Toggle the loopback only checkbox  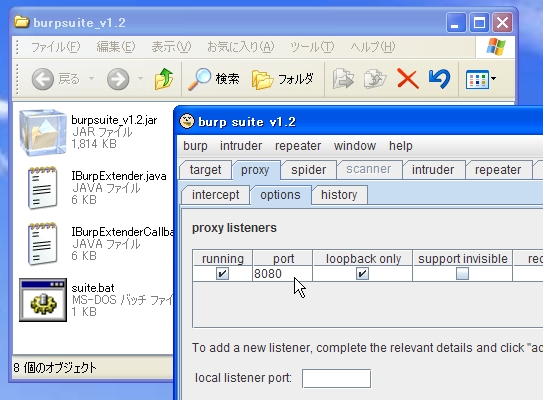point(362,274)
